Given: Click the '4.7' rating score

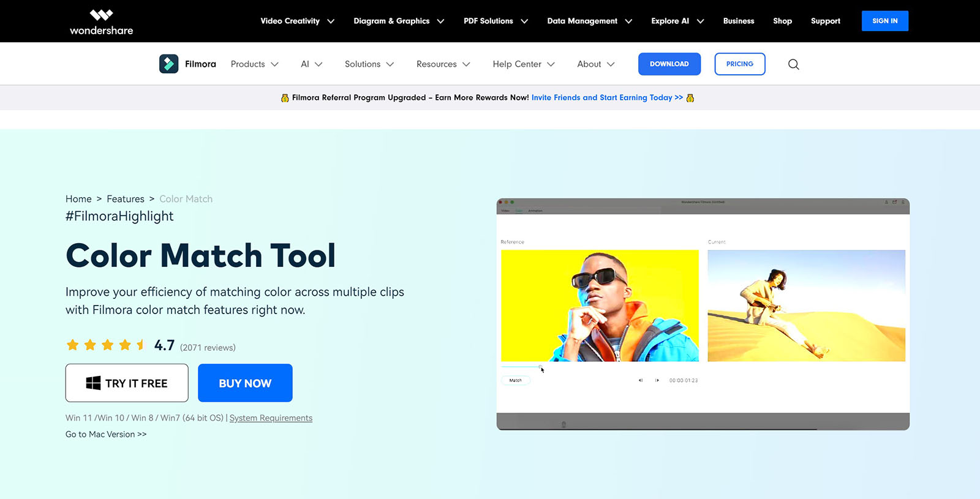Looking at the screenshot, I should point(164,345).
